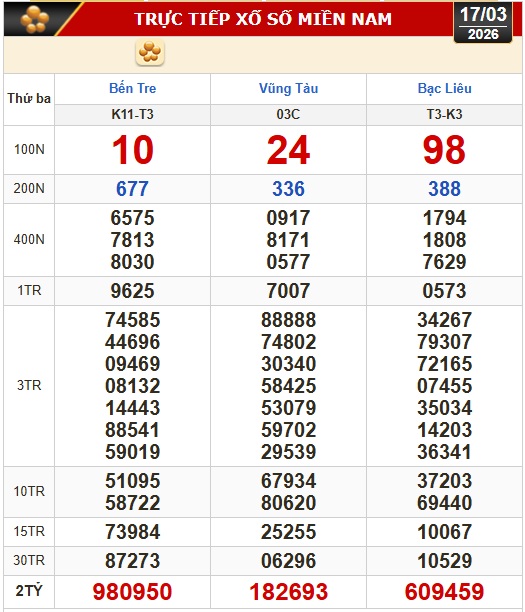The width and height of the screenshot is (525, 612).
Task: Click the header title Trực tiếp xổ số miền Nam
Action: [263, 19]
